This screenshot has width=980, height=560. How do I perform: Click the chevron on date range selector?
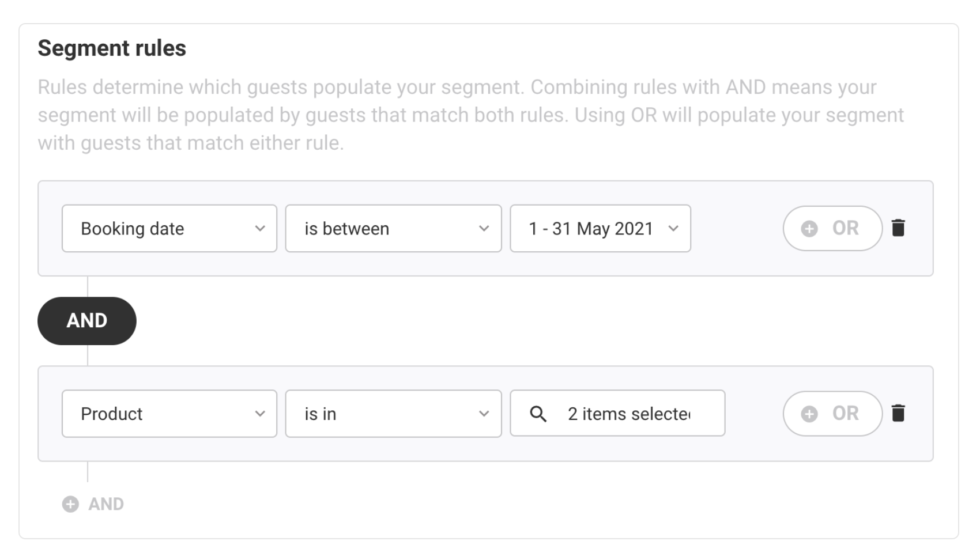click(x=673, y=229)
